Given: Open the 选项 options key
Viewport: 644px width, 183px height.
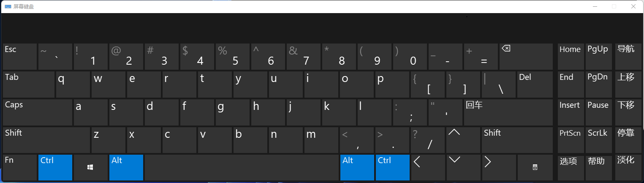Looking at the screenshot, I should point(570,167).
